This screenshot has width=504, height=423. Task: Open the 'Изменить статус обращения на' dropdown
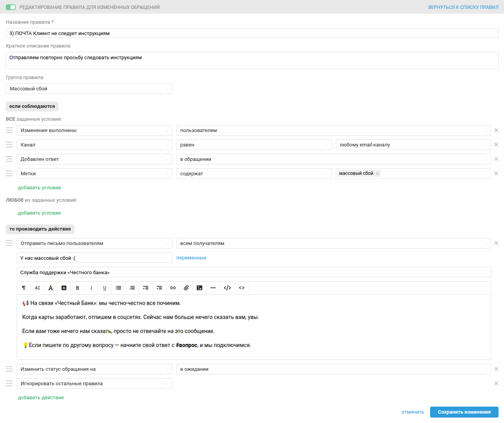pos(95,369)
